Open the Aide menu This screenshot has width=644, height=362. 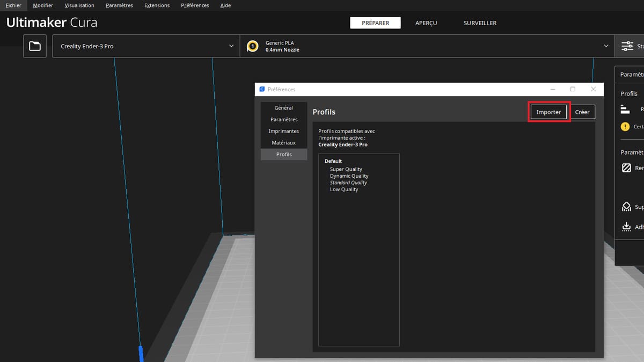pos(225,5)
